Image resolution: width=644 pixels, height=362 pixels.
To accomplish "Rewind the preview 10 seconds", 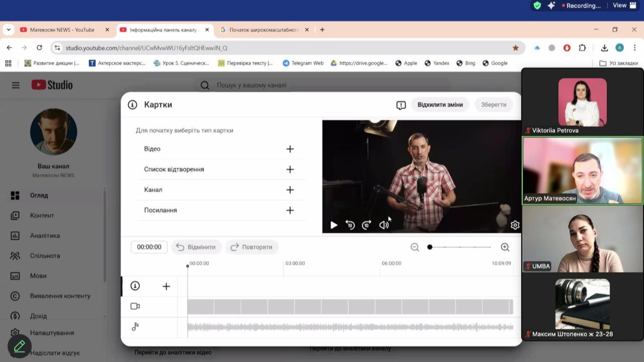I will (x=350, y=225).
